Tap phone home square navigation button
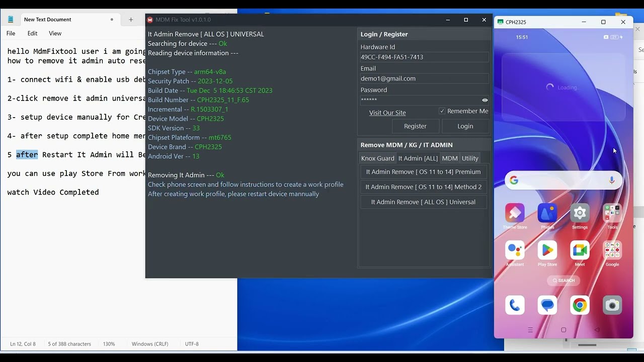 click(x=563, y=330)
